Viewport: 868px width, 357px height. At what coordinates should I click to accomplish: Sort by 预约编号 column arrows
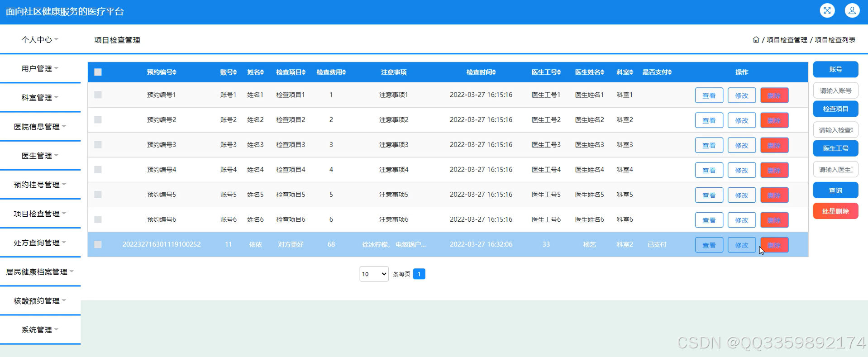tap(175, 72)
